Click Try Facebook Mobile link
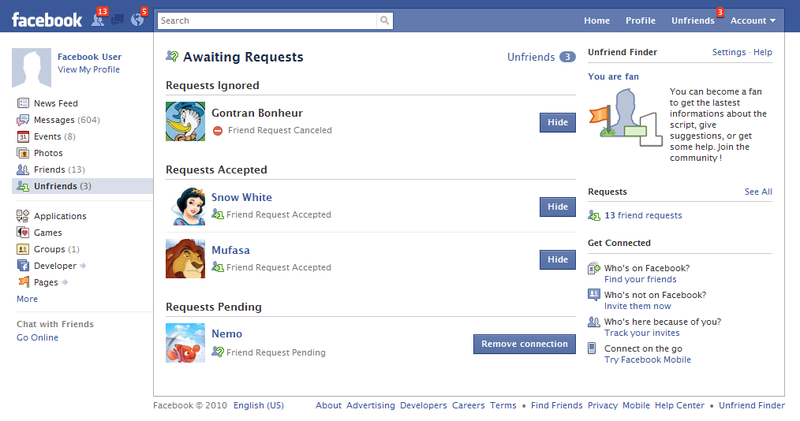800x421 pixels. click(x=647, y=360)
